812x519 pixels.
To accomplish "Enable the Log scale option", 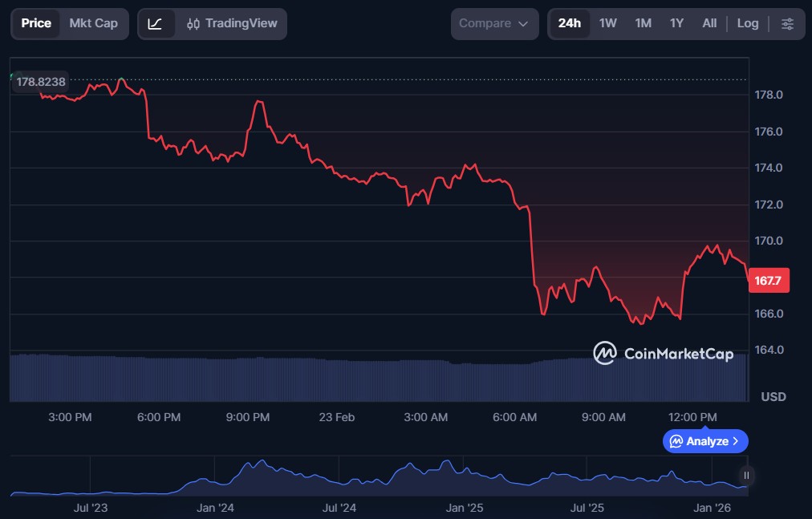I will click(748, 23).
